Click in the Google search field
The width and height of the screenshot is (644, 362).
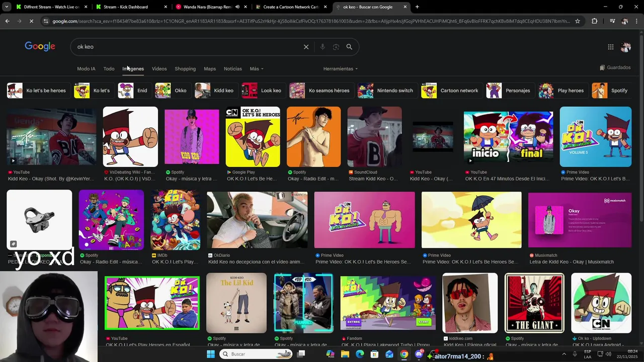(x=186, y=47)
